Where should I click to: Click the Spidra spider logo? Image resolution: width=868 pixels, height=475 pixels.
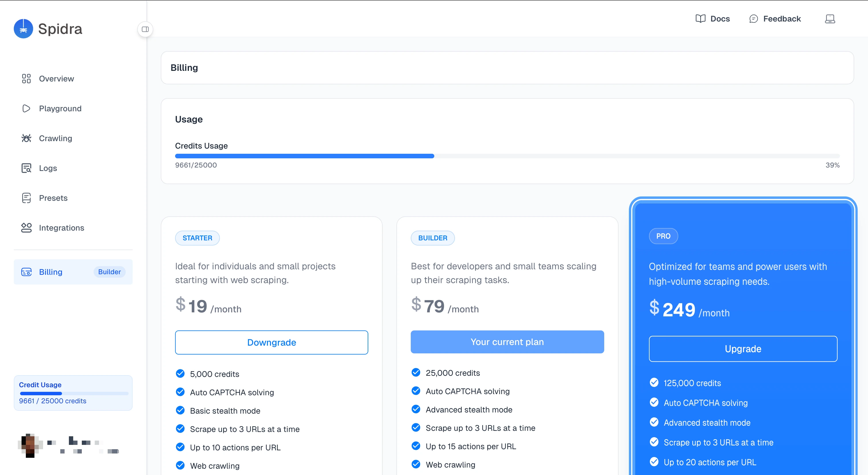point(23,29)
